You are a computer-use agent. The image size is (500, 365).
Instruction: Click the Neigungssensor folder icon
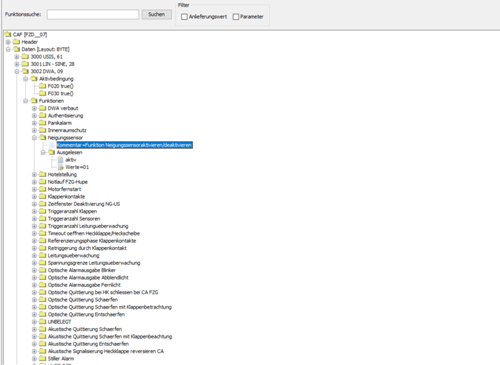42,137
